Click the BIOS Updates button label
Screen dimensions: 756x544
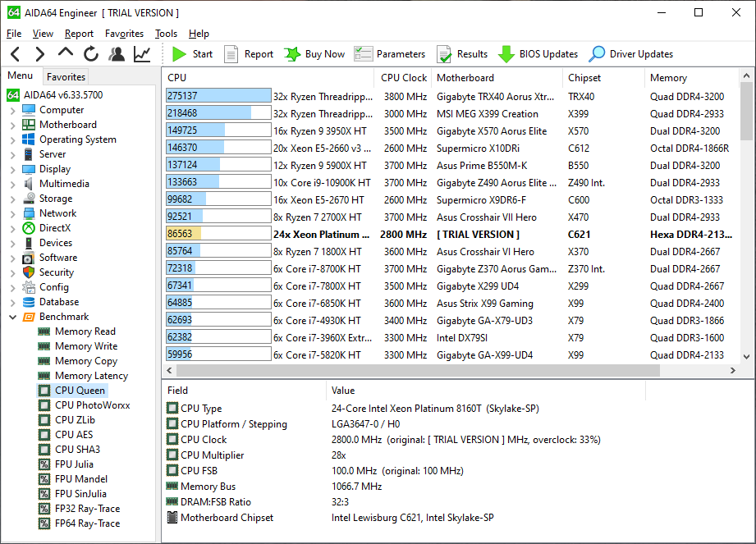tap(548, 54)
